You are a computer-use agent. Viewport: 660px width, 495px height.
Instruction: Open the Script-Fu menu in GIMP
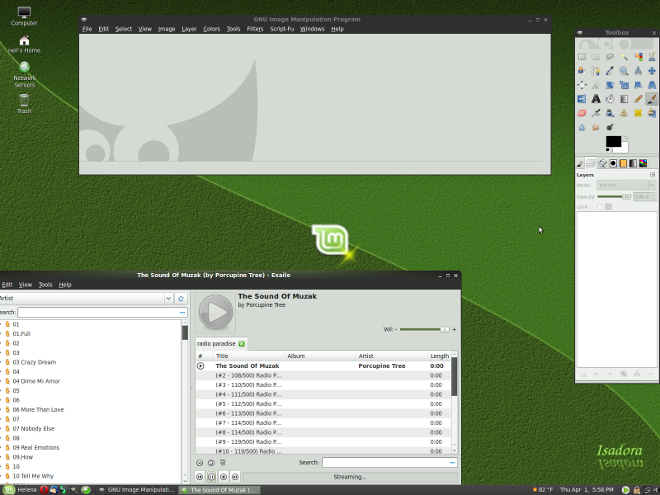pyautogui.click(x=282, y=29)
